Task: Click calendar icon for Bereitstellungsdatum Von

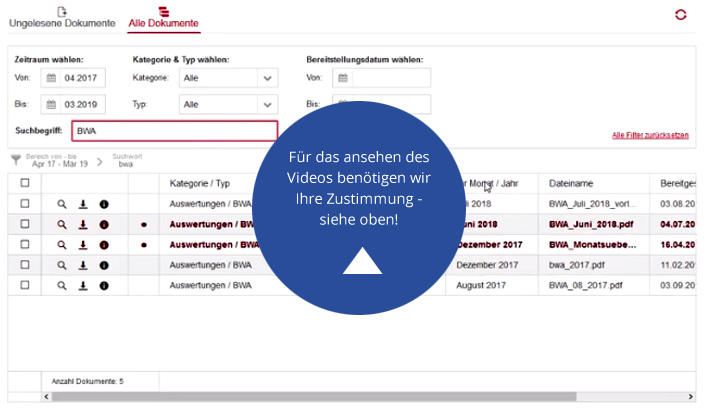Action: [342, 78]
